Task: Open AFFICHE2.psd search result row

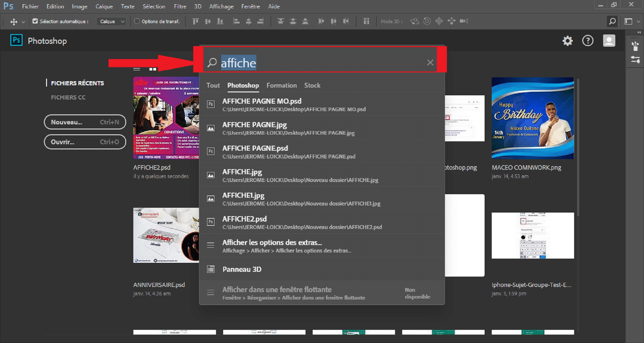Action: pos(322,222)
